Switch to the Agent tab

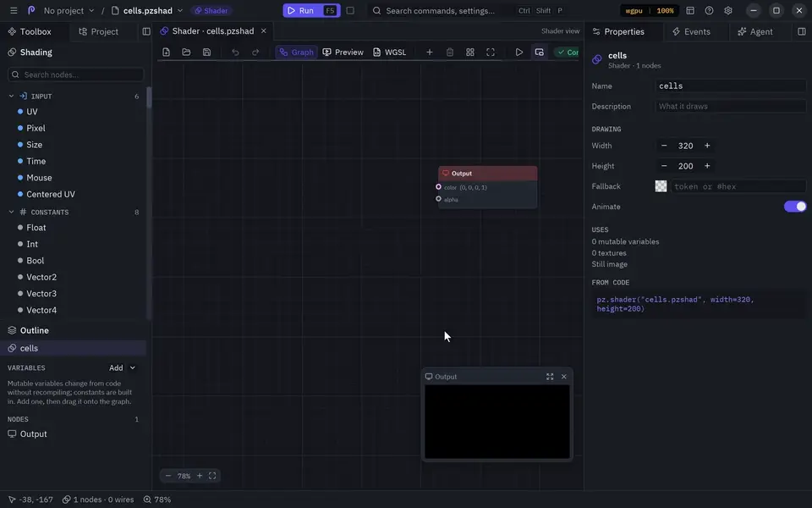pyautogui.click(x=755, y=31)
